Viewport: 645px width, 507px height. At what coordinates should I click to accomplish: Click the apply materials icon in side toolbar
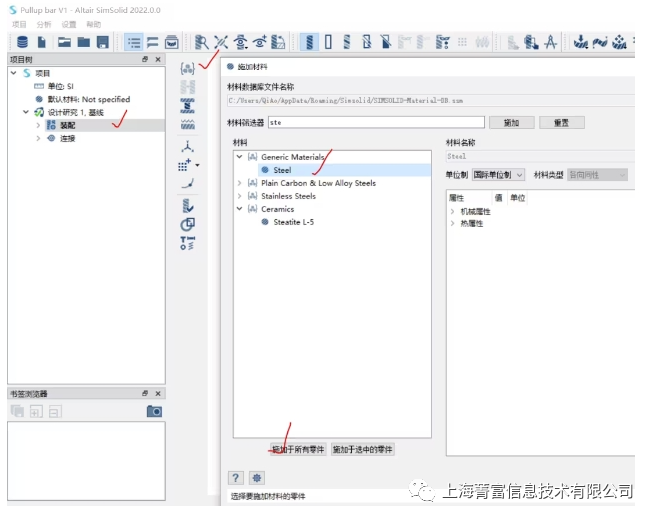click(188, 68)
